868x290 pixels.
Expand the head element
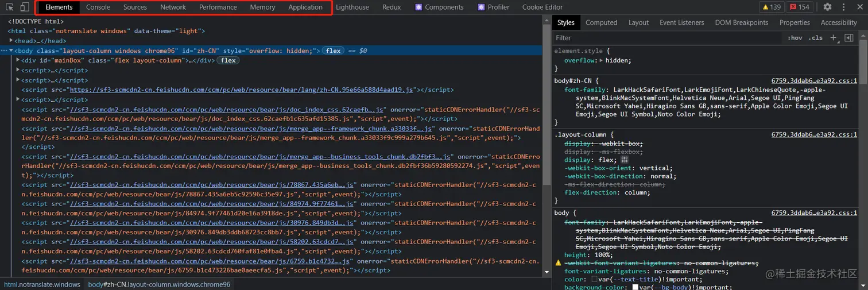click(x=11, y=41)
